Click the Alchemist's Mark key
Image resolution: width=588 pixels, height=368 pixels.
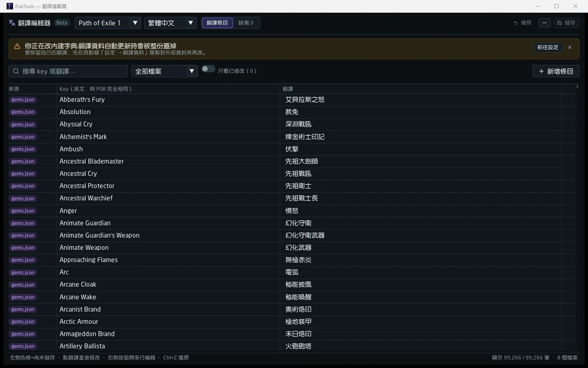tap(83, 137)
